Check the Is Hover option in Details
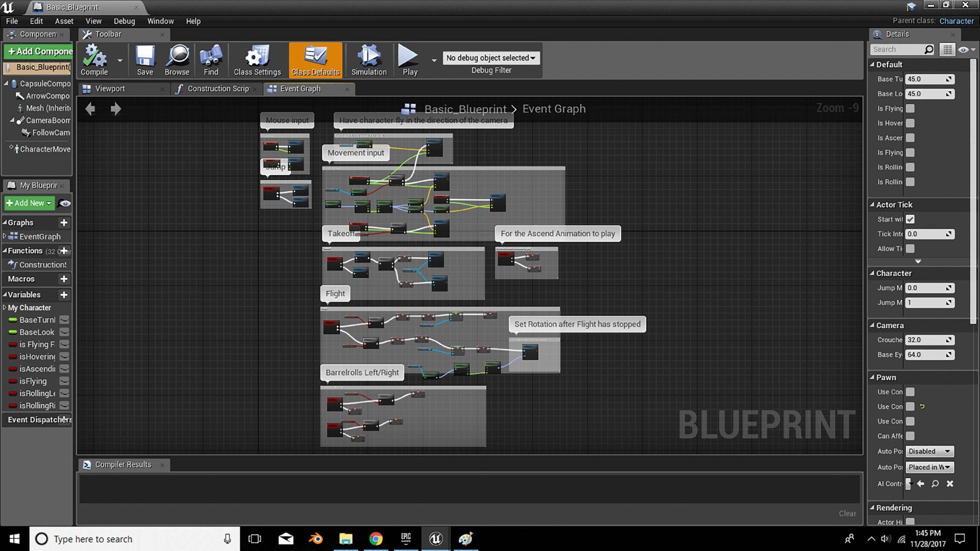 pyautogui.click(x=911, y=123)
